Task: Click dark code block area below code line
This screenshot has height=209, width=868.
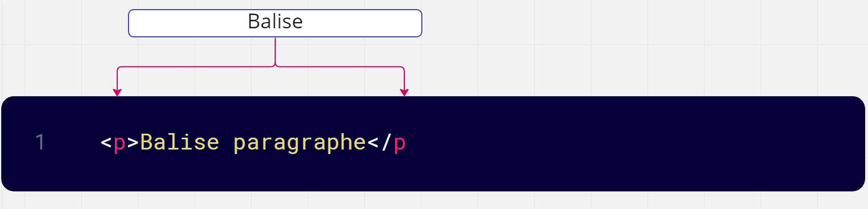Action: (x=430, y=174)
